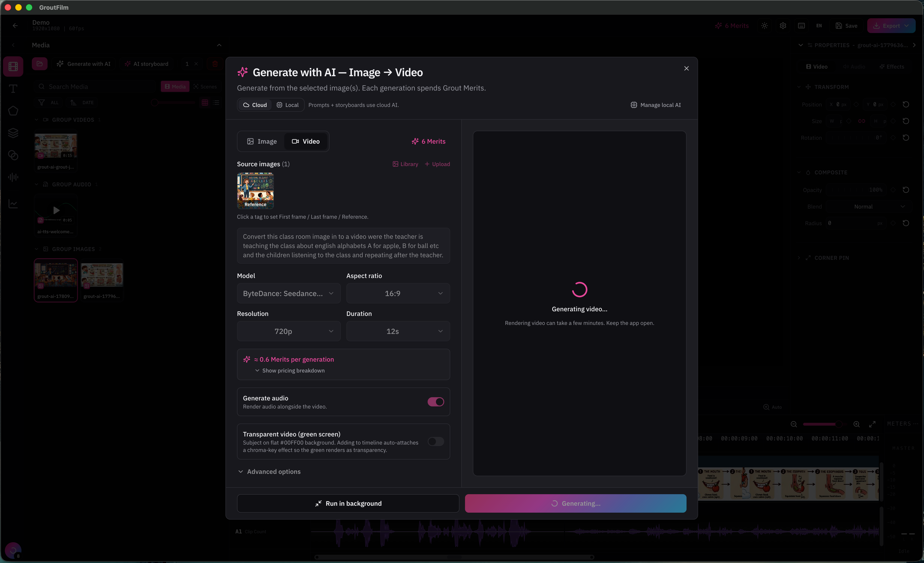
Task: Click the fit-timeline expand arrows icon
Action: pos(872,424)
